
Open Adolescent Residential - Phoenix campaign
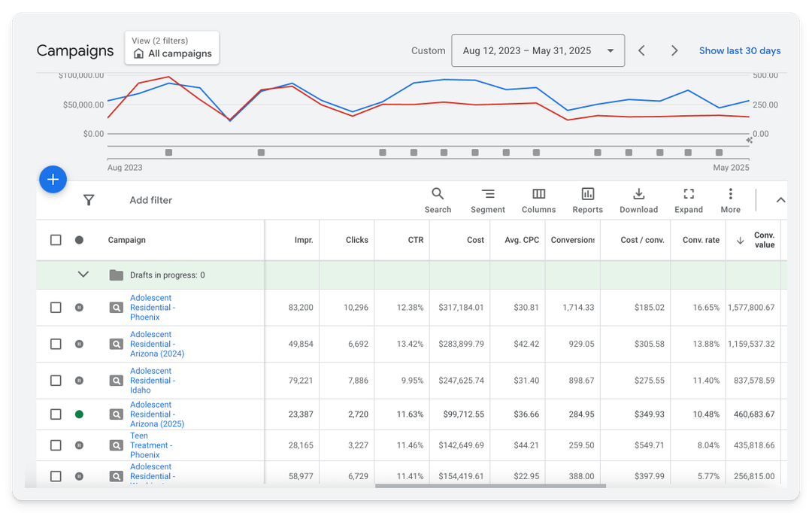[x=152, y=308]
